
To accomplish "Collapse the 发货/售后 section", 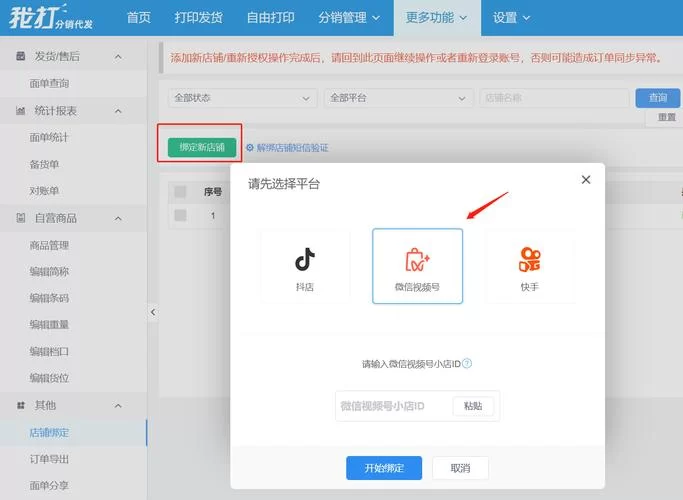I will 118,57.
